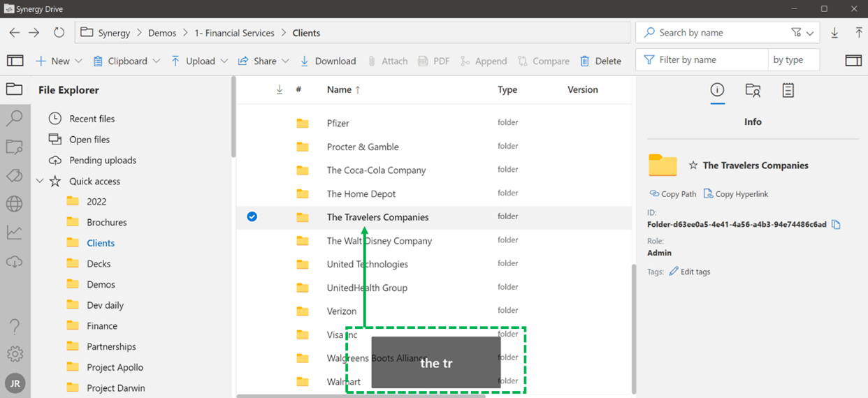Open the cloud download sidebar icon
This screenshot has width=868, height=398.
(x=15, y=262)
